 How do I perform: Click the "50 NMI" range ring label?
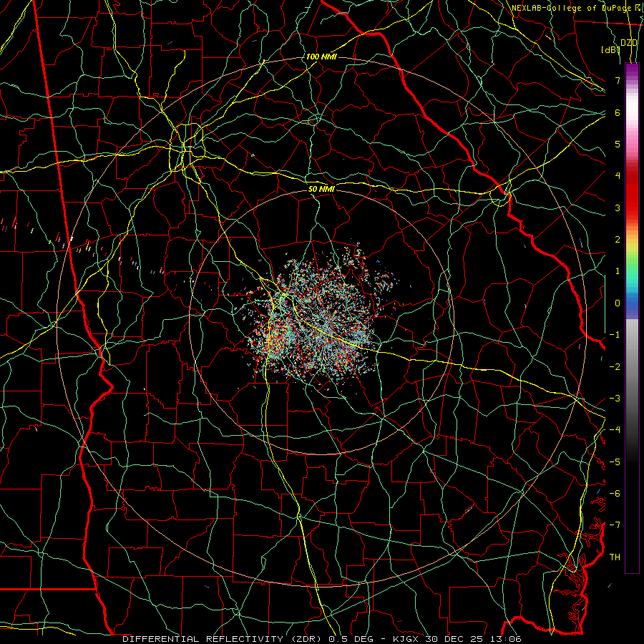(x=321, y=189)
